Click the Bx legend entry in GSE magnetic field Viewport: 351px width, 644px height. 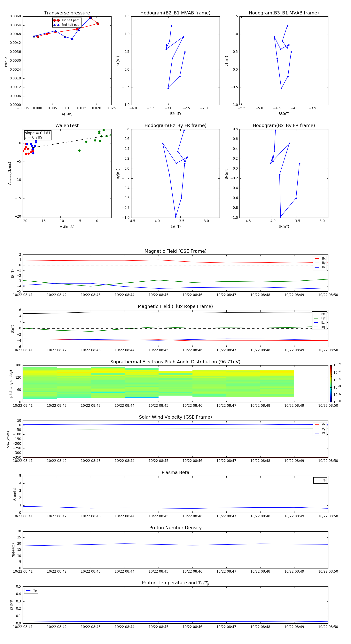point(320,259)
